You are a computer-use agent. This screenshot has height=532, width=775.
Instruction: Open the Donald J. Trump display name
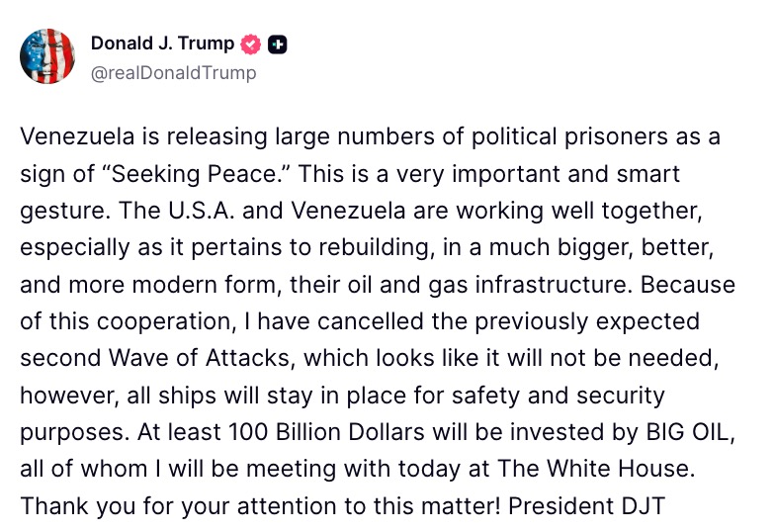162,44
